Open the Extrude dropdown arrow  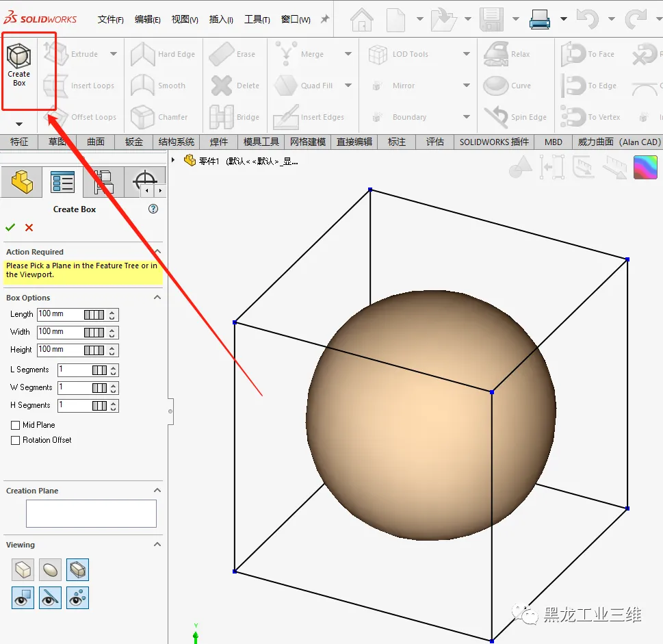[114, 53]
